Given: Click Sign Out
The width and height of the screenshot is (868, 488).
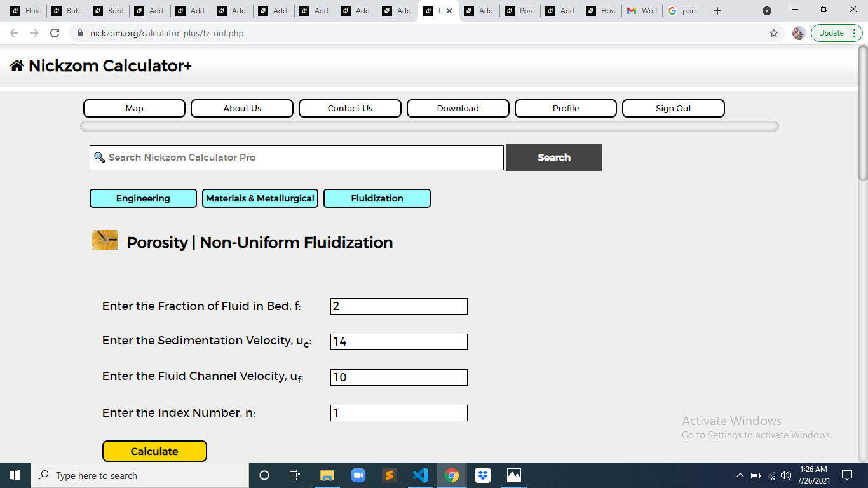Looking at the screenshot, I should tap(674, 108).
